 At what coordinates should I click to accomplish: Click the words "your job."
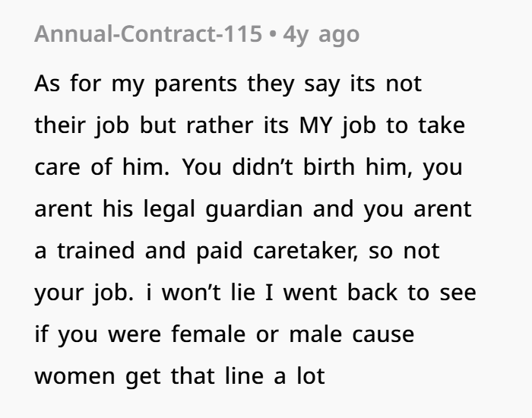pos(84,293)
